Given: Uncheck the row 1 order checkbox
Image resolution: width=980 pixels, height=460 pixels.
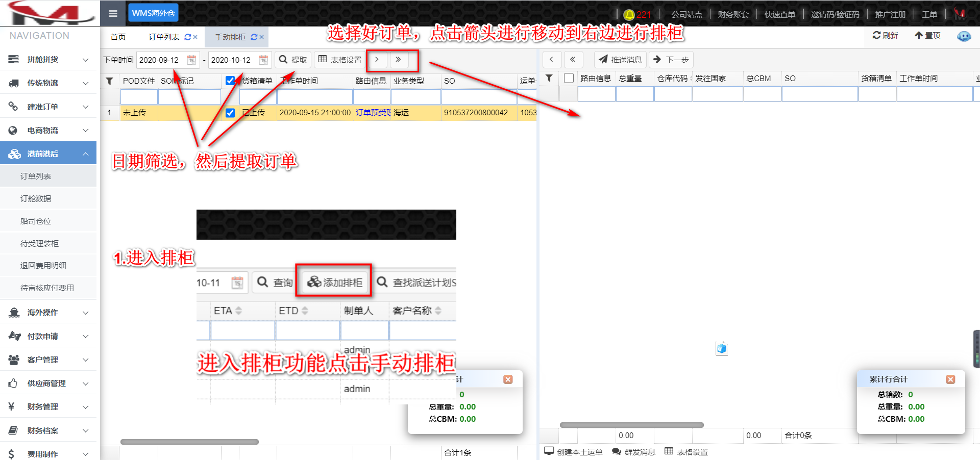Looking at the screenshot, I should click(230, 113).
